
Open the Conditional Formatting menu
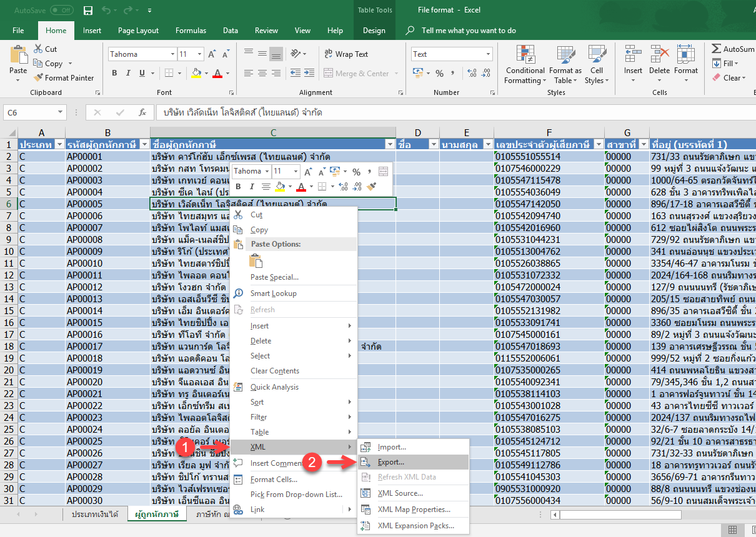525,65
